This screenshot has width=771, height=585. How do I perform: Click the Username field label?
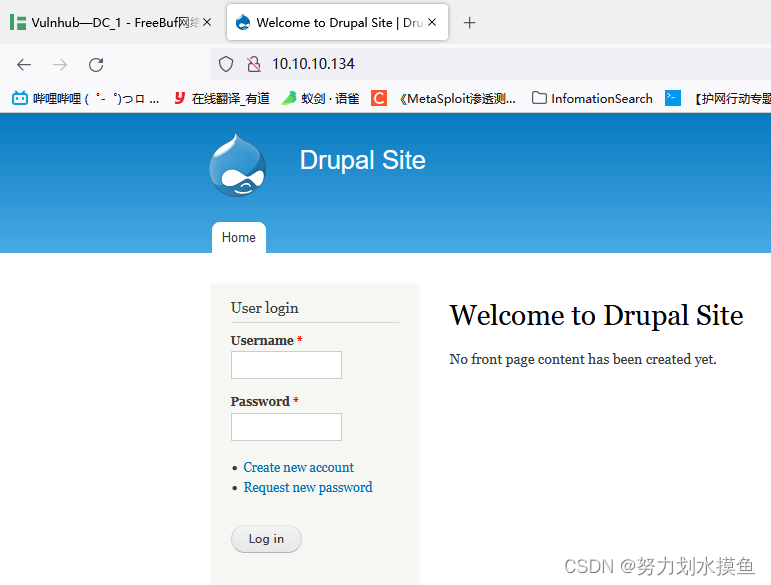click(262, 340)
